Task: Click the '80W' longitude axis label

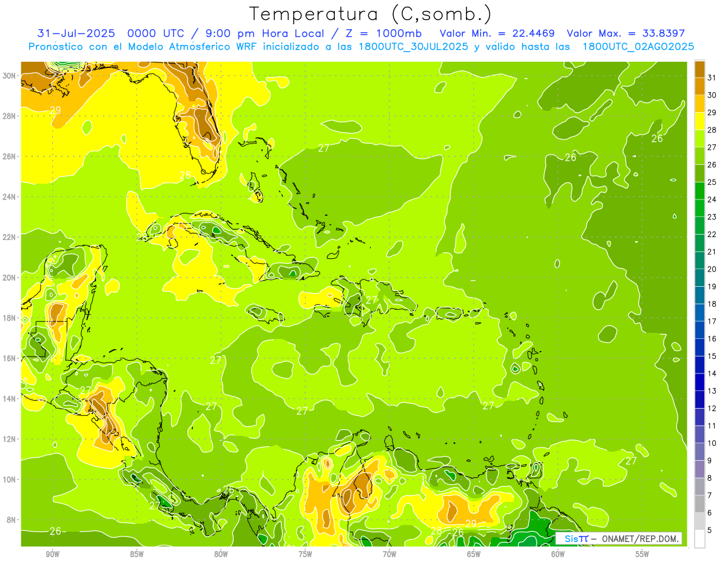Action: (x=221, y=554)
